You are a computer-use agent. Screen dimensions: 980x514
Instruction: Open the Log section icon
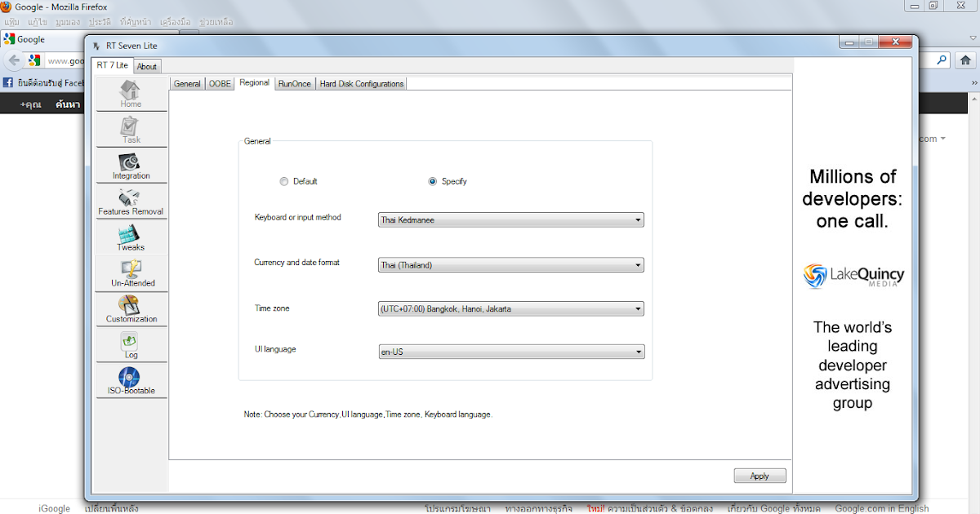pos(131,345)
